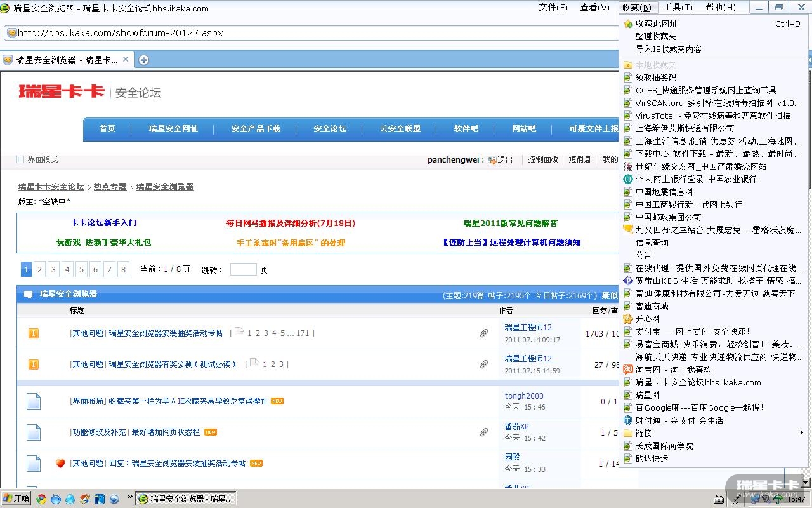Click the 淘宝网 bookmark icon

click(628, 370)
